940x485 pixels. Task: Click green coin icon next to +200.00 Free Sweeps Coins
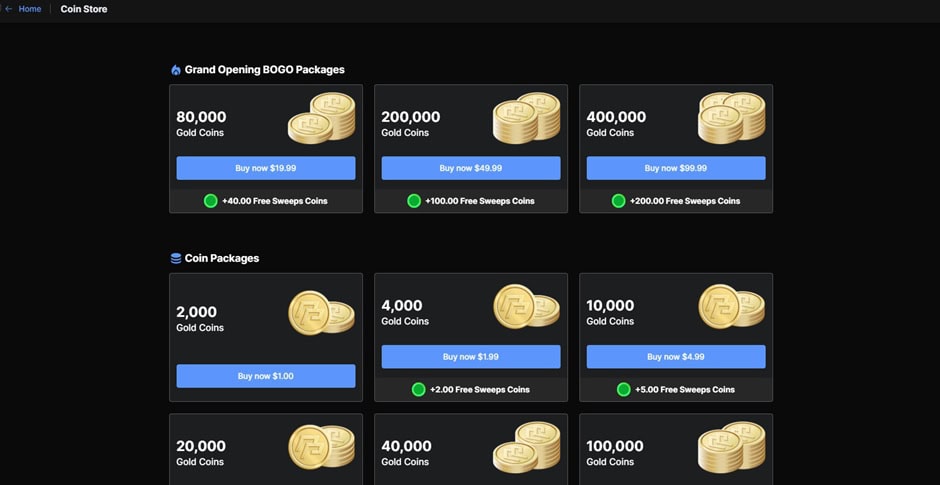pos(619,201)
